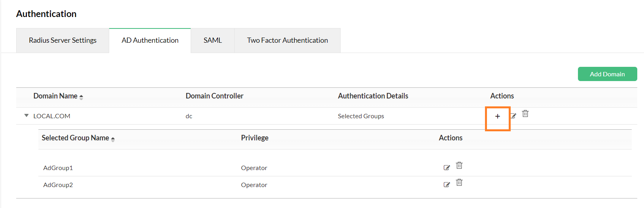Click the plus icon for LOCAL.COM

[x=498, y=116]
